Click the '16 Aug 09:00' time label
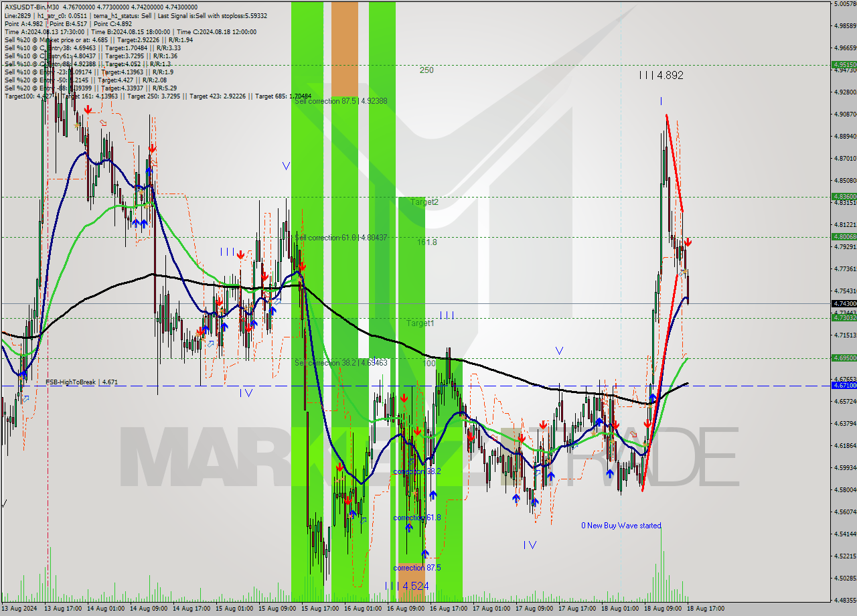This screenshot has height=616, width=857. 406,609
